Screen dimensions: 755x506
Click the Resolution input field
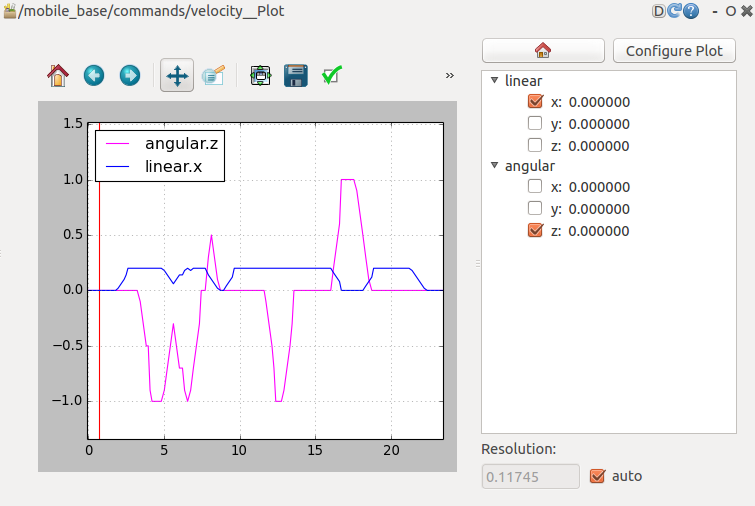530,476
